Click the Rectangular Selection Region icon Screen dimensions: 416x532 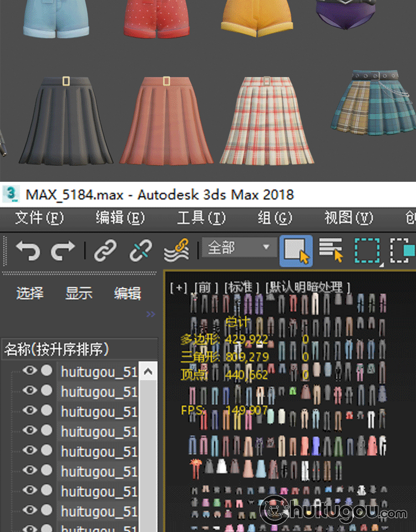pos(367,251)
